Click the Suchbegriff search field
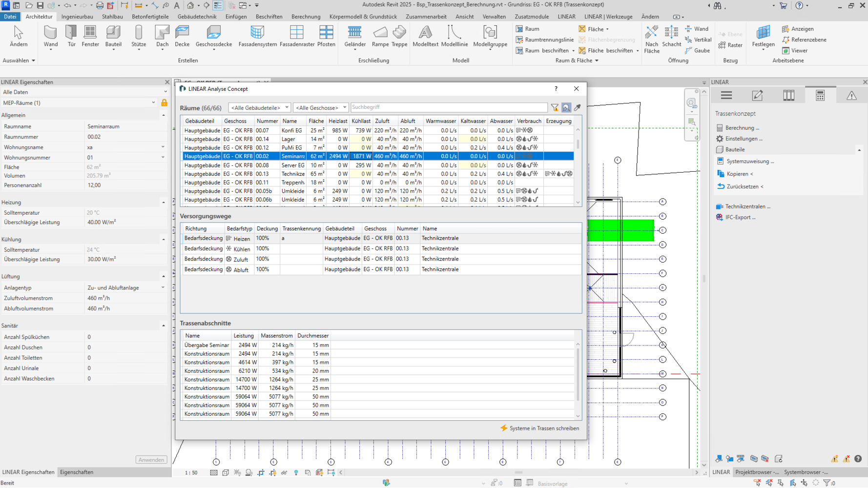Viewport: 868px width, 488px height. click(x=449, y=107)
